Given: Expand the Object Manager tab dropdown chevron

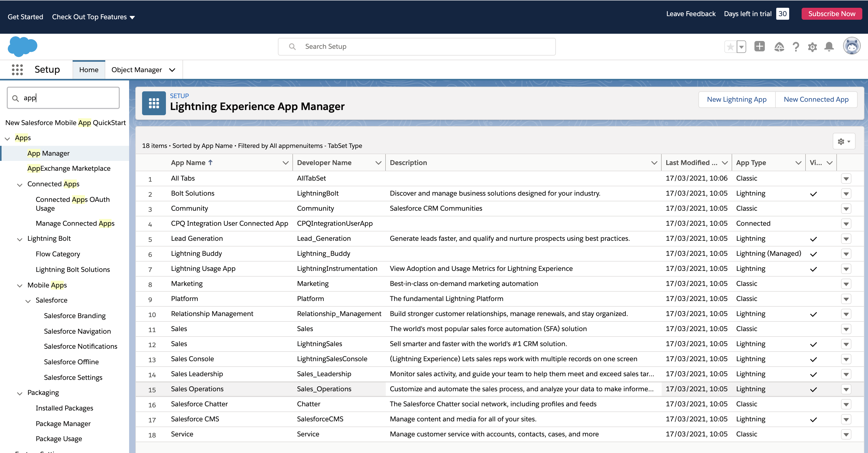Looking at the screenshot, I should click(x=172, y=70).
